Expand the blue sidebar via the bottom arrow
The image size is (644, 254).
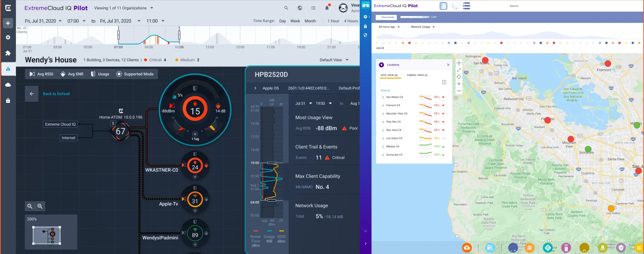[x=365, y=243]
